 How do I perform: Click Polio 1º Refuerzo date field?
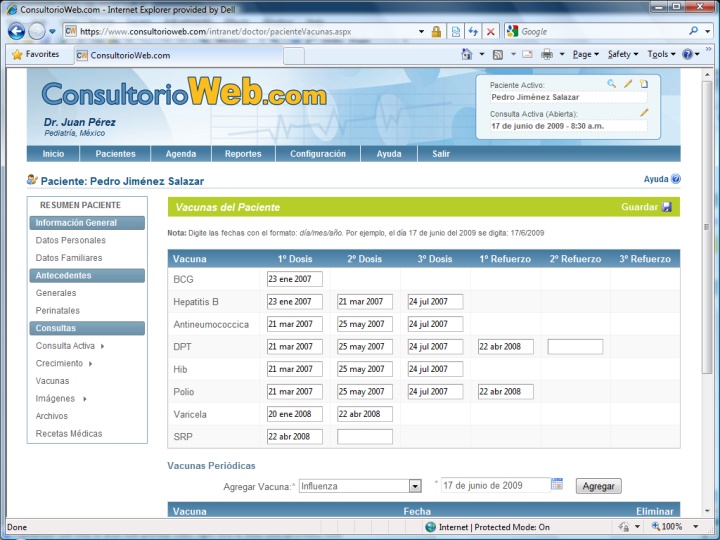coord(506,392)
